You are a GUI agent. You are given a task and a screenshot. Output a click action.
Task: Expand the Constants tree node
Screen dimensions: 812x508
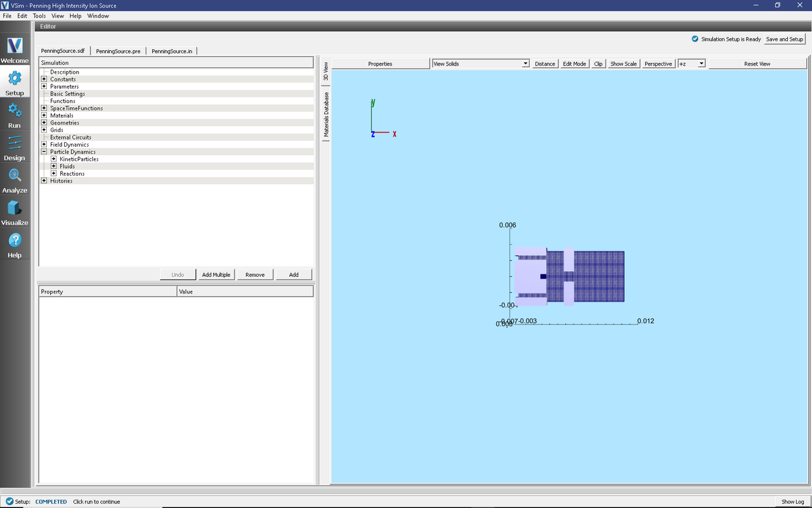coord(44,79)
